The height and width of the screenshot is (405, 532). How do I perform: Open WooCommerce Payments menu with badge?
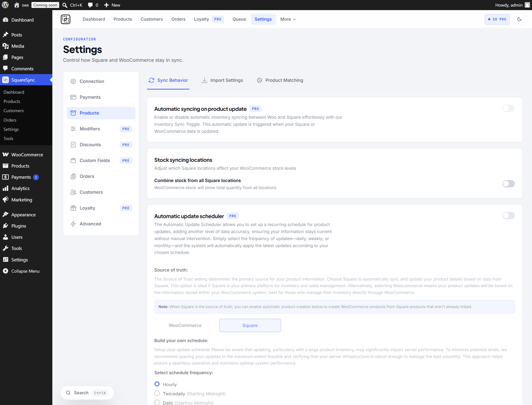tap(26, 177)
